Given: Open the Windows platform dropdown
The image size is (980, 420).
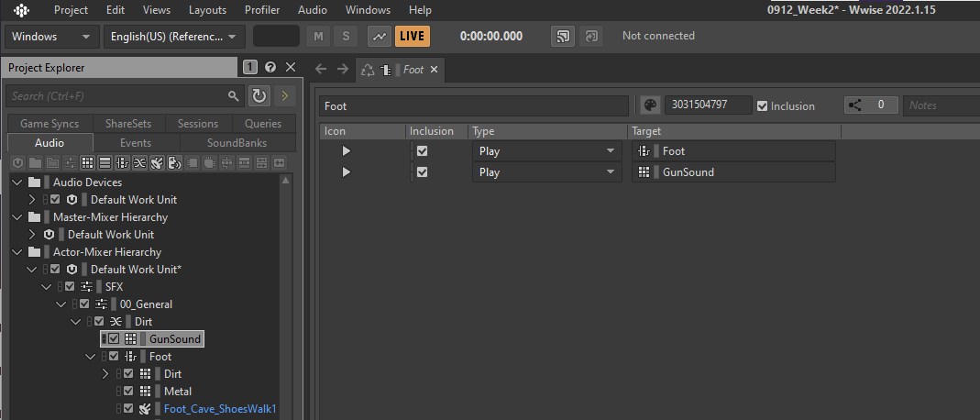Looking at the screenshot, I should (x=51, y=37).
